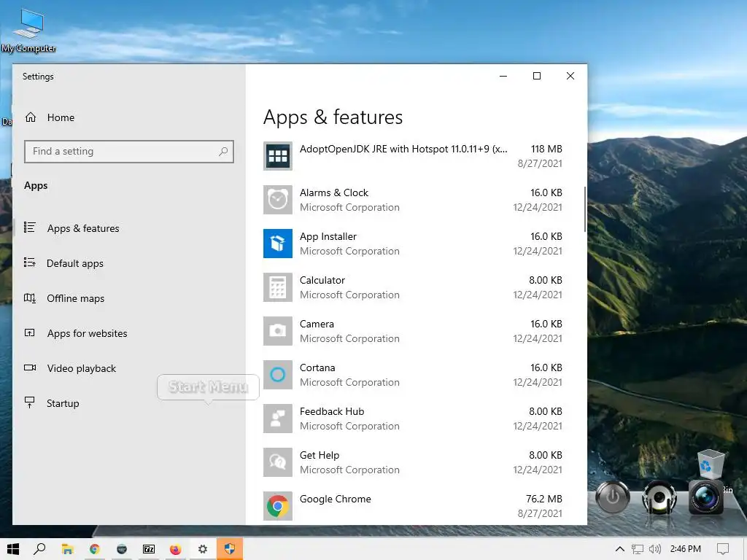747x560 pixels.
Task: Click the Apps for websites sidebar icon
Action: (29, 332)
